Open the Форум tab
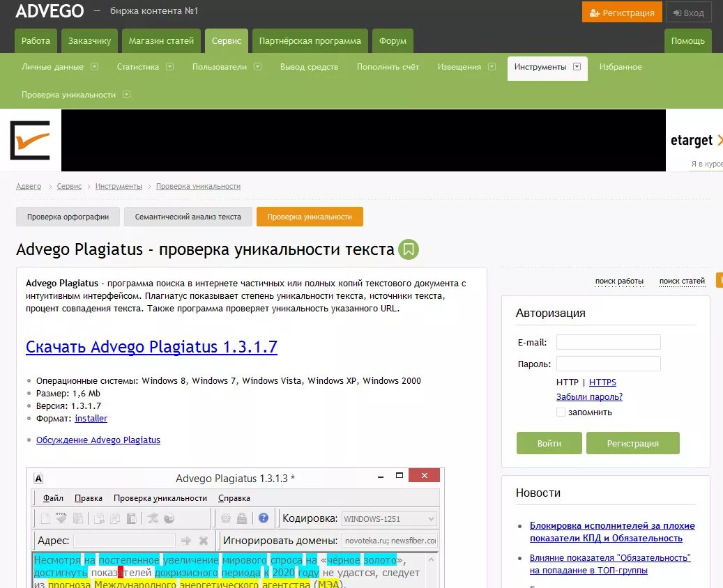 pos(393,40)
